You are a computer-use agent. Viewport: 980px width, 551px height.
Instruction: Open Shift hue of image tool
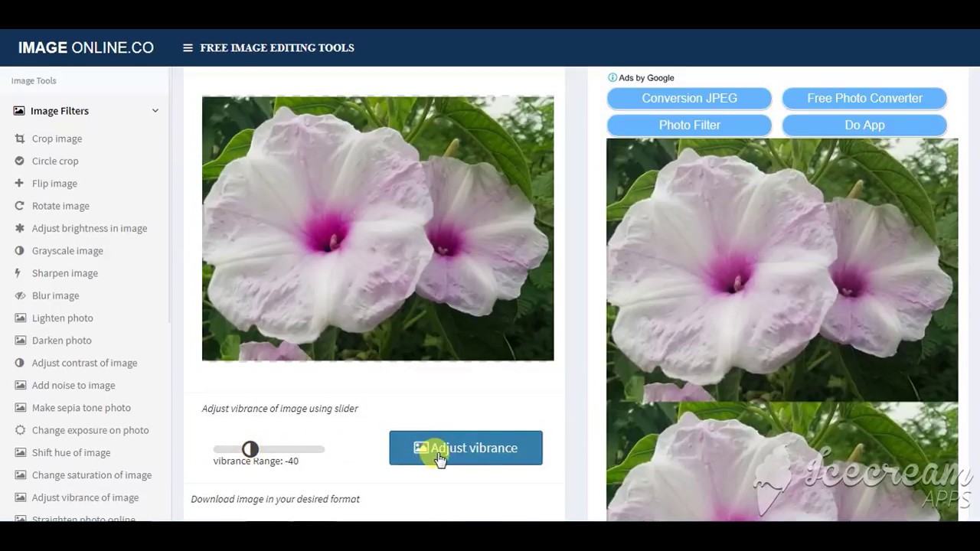point(71,452)
